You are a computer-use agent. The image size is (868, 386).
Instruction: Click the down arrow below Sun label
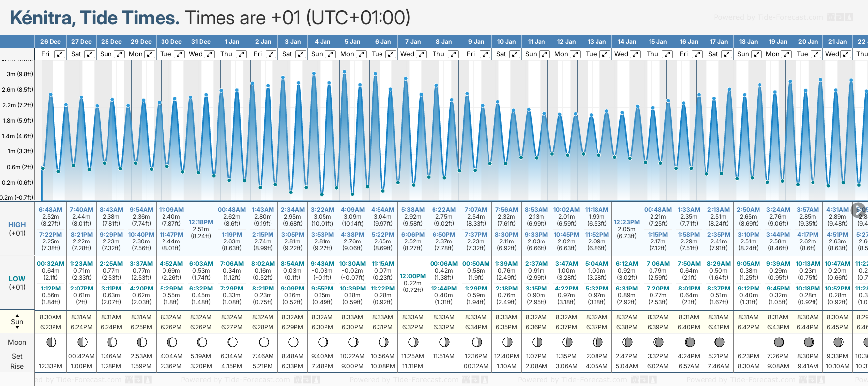coord(17,328)
